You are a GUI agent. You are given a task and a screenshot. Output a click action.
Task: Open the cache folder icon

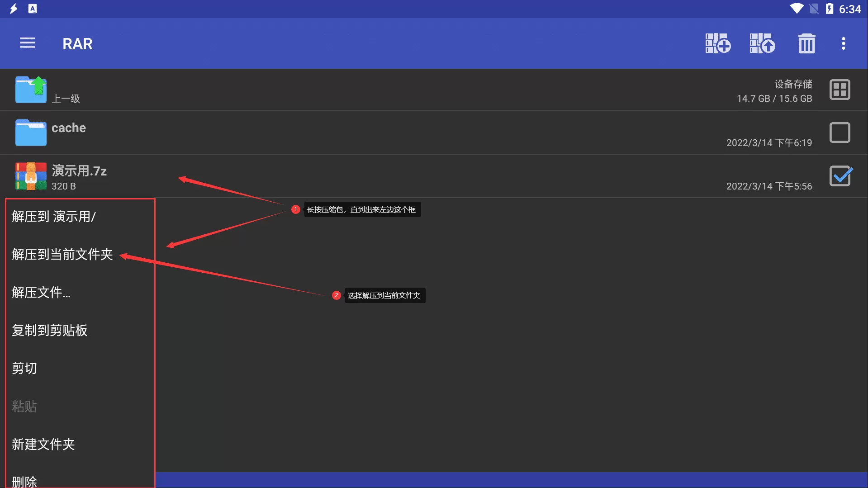click(x=31, y=133)
